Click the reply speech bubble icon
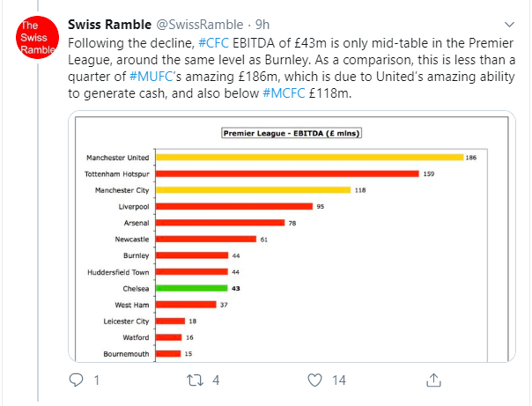 [77, 380]
